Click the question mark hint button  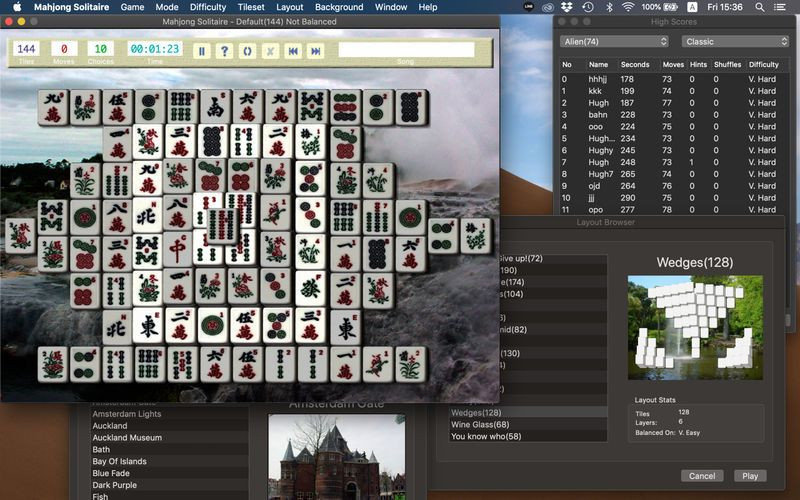click(224, 51)
